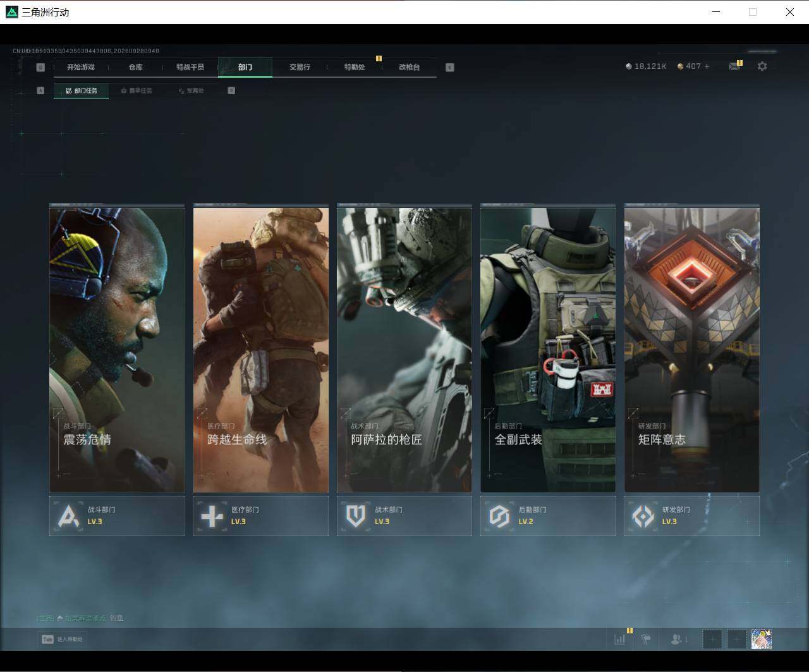Go to the 交易行 tab
Viewport: 809px width, 672px height.
point(300,67)
